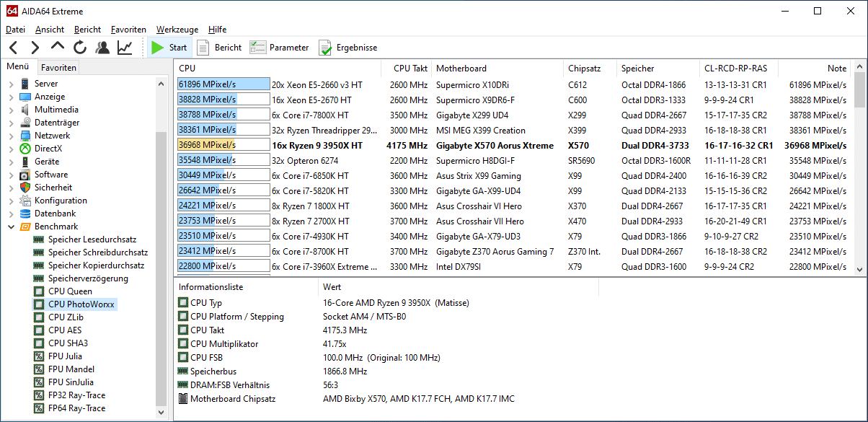This screenshot has width=868, height=422.
Task: Sort results by Motherboard column
Action: 497,69
